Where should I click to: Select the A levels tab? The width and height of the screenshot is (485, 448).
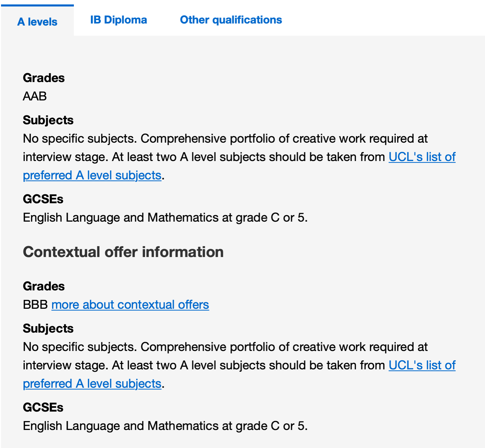[37, 21]
